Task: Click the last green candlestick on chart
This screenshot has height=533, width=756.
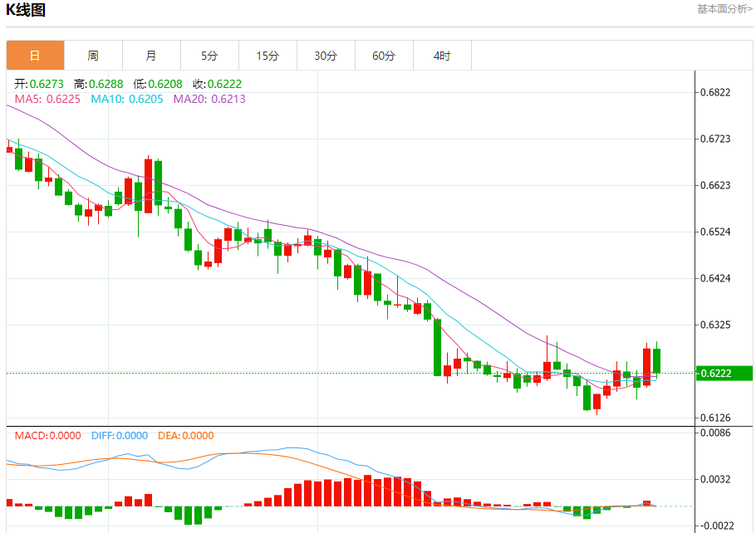Action: pos(656,361)
